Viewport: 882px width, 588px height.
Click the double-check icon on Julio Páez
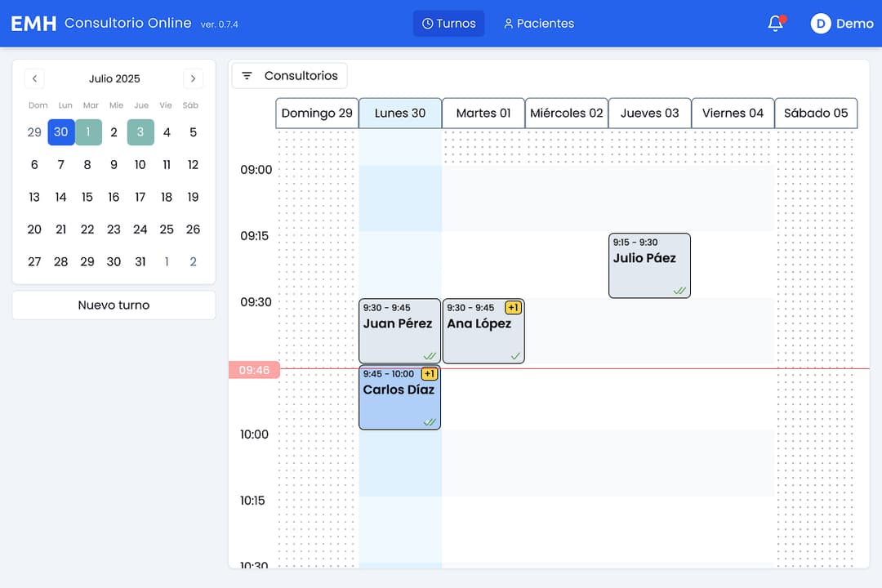679,290
